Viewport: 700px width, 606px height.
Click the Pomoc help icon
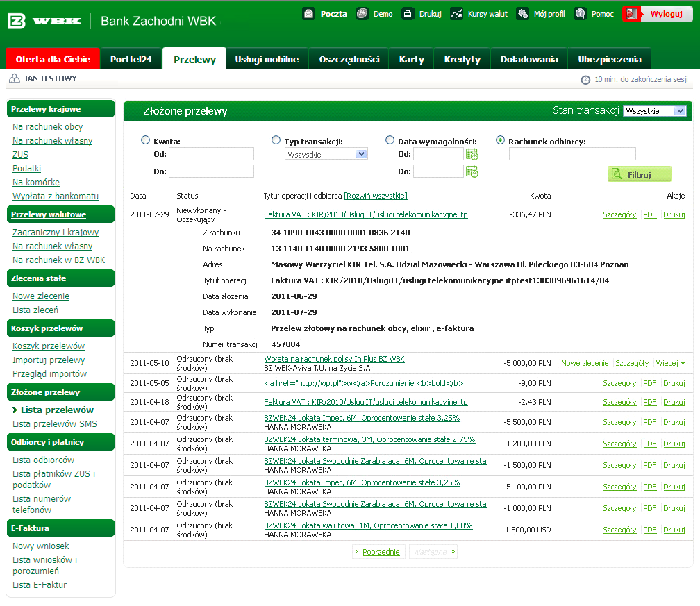pos(580,14)
